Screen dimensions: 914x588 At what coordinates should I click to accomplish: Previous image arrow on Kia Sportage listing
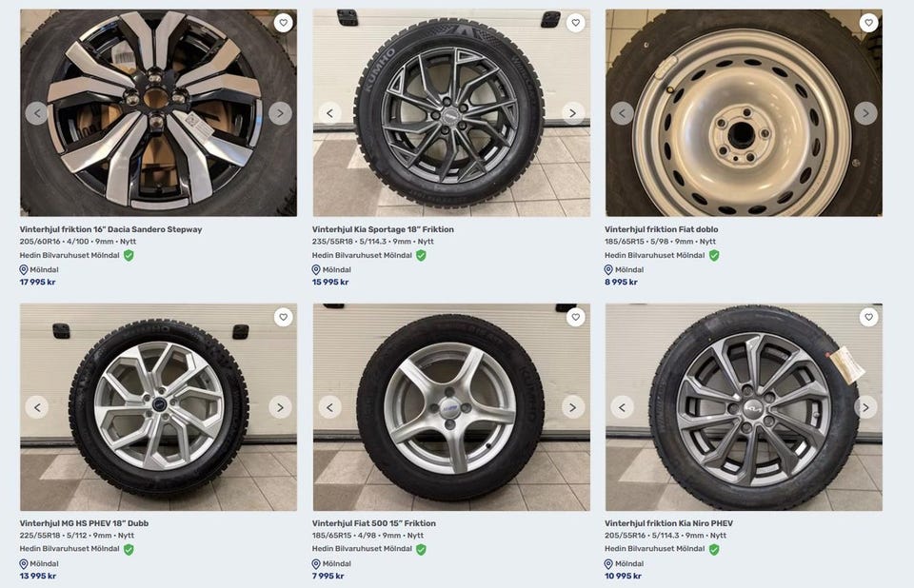tap(329, 113)
